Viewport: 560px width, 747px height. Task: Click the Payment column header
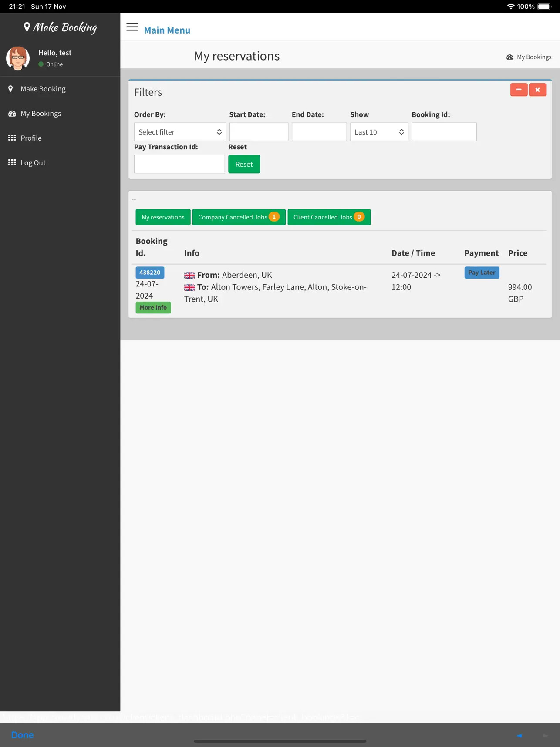point(481,253)
